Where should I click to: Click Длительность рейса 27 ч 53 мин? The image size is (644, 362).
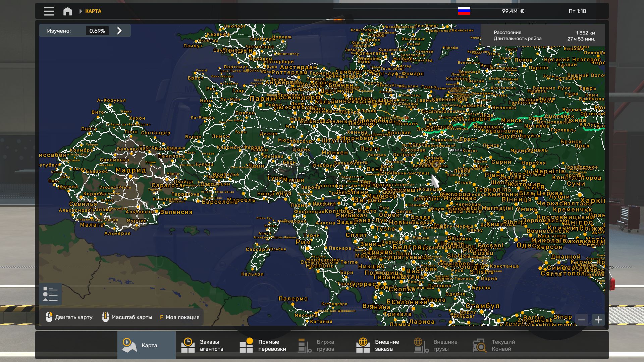point(581,39)
